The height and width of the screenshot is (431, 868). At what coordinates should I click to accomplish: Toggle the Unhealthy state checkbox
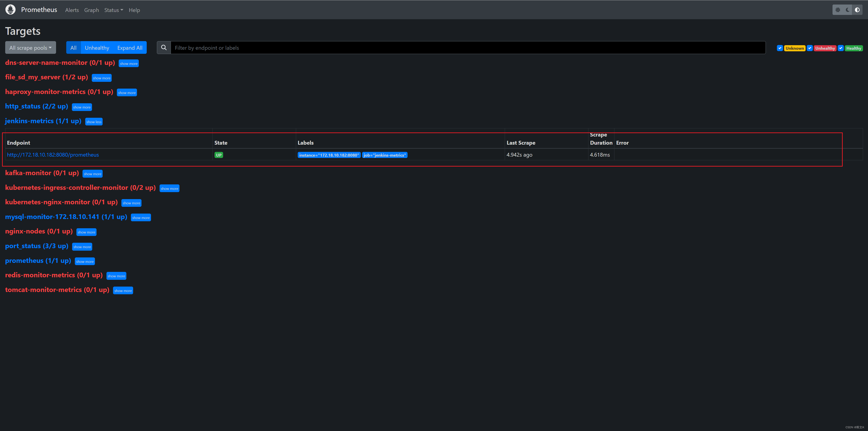[x=810, y=48]
